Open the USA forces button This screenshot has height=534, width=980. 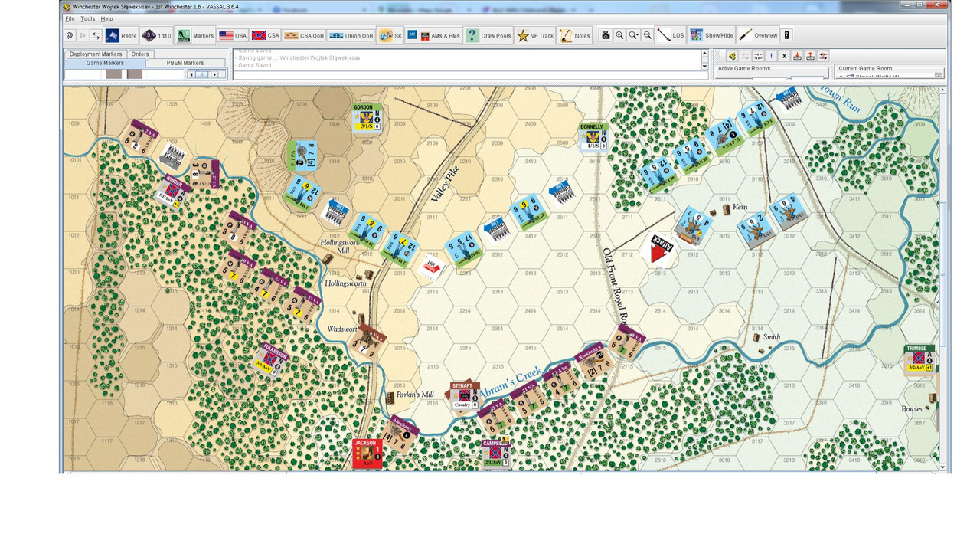tap(233, 35)
